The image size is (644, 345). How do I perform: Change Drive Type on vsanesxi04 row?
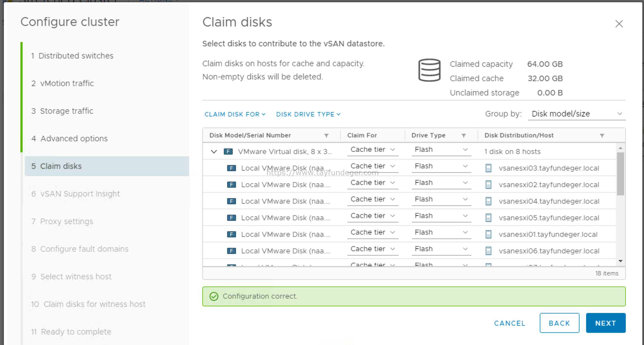coord(441,200)
